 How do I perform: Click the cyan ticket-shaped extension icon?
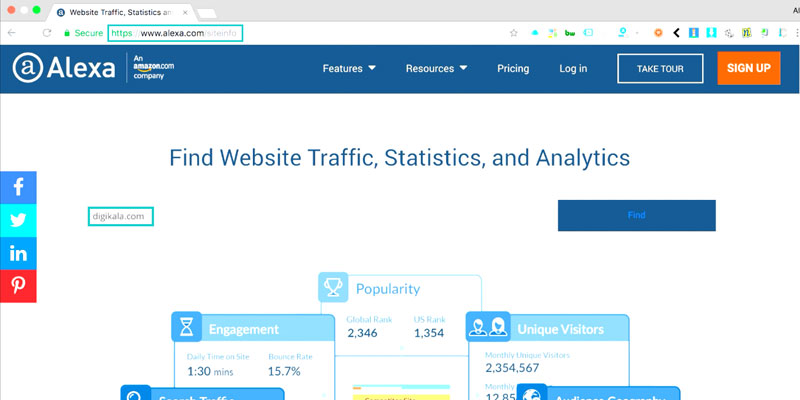tap(588, 33)
